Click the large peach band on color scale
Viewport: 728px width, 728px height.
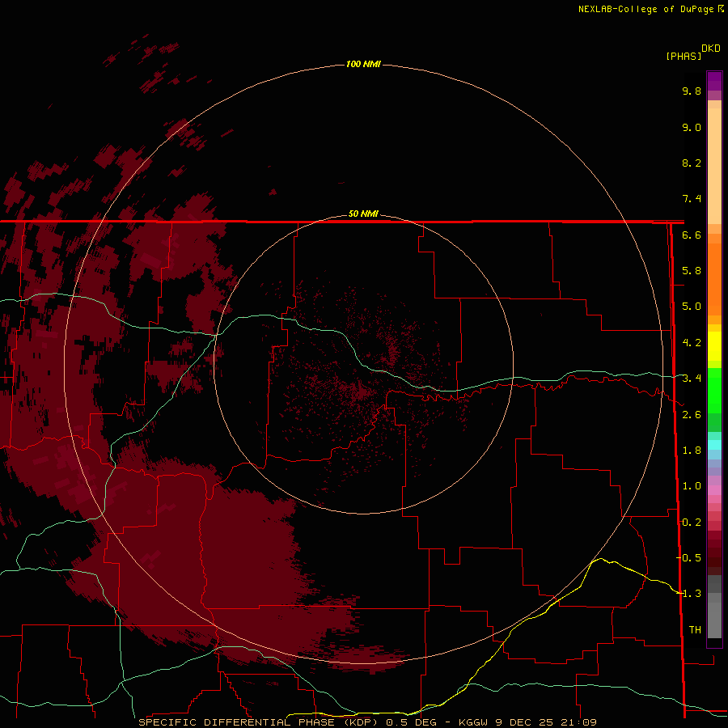[x=714, y=166]
